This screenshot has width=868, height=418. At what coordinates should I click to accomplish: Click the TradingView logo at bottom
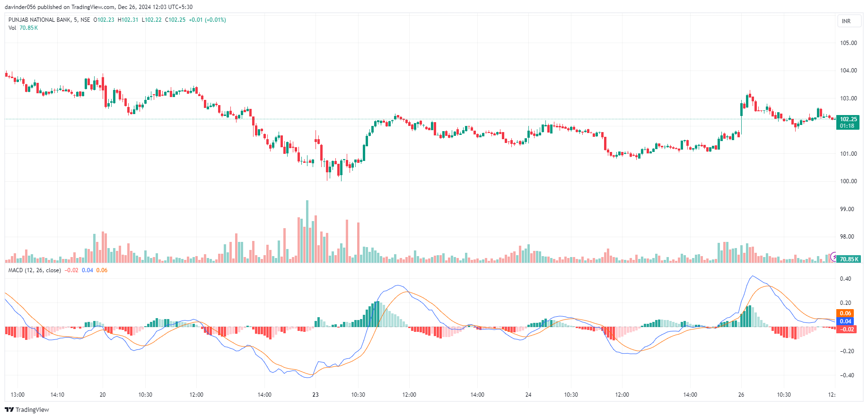click(27, 409)
